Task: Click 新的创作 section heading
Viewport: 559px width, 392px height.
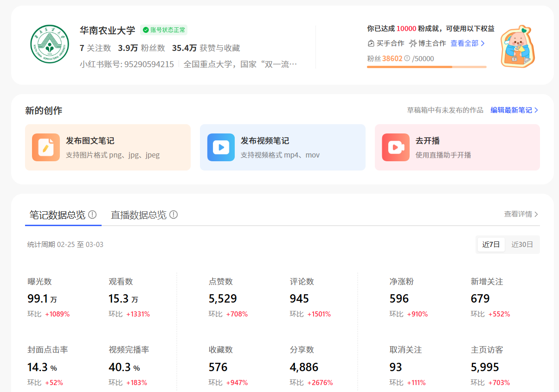Action: click(x=44, y=111)
